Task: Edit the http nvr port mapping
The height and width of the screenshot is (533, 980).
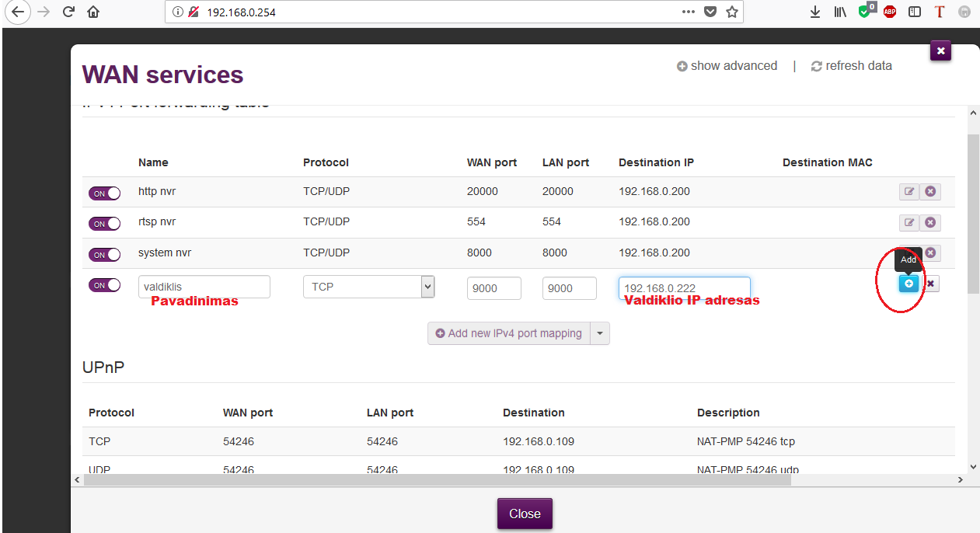Action: click(x=909, y=191)
